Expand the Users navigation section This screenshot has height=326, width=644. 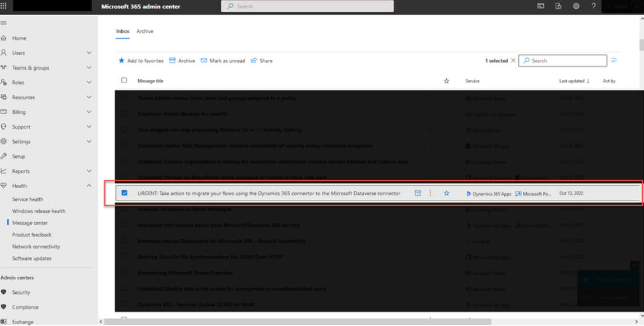tap(89, 53)
